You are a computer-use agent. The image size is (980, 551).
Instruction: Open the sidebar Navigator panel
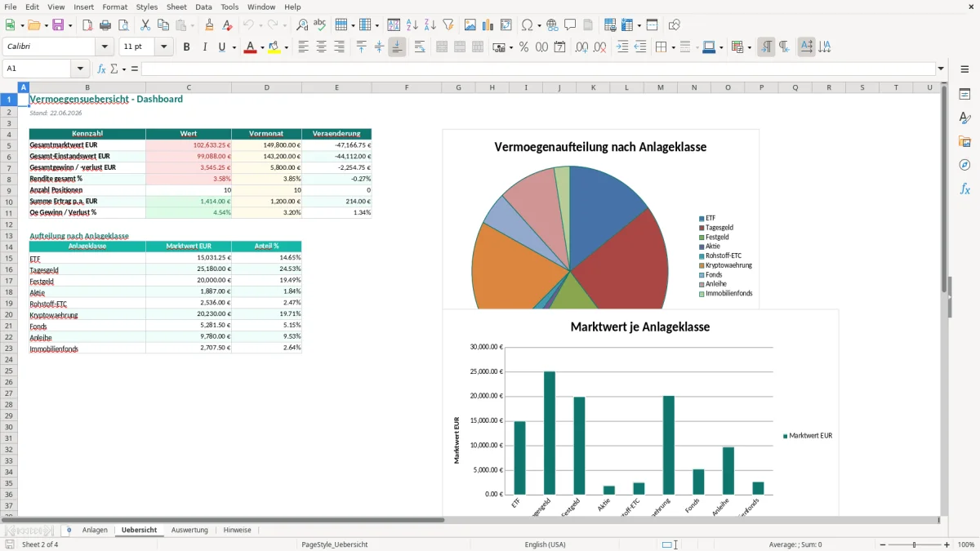tap(964, 165)
